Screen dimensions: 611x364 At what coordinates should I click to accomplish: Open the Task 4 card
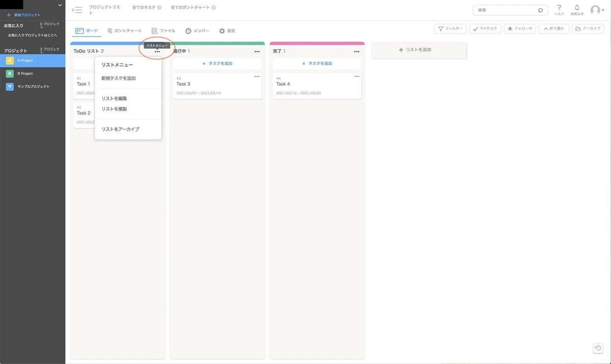click(x=317, y=86)
